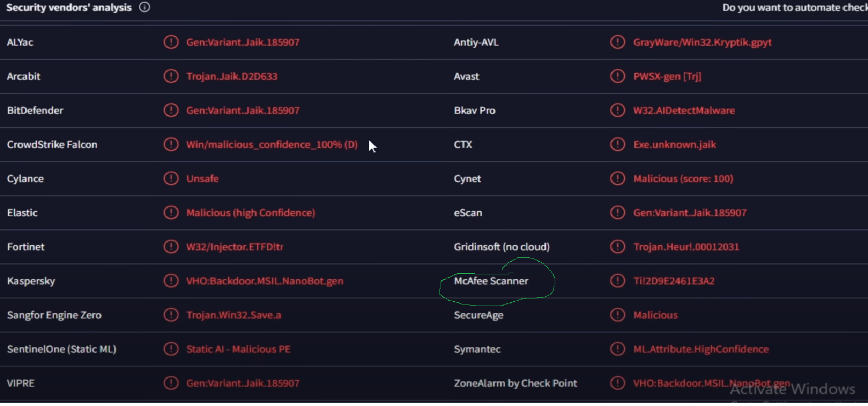The width and height of the screenshot is (868, 406).
Task: Select the Unsafe result for Cylance
Action: 202,178
